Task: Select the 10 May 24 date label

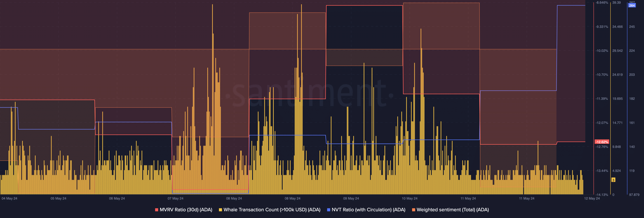Action: (410, 198)
